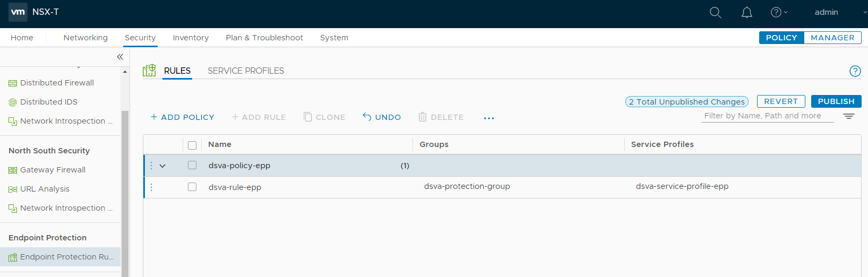Viewport: 868px width, 277px height.
Task: Toggle the select-all checkbox in header
Action: [x=192, y=145]
